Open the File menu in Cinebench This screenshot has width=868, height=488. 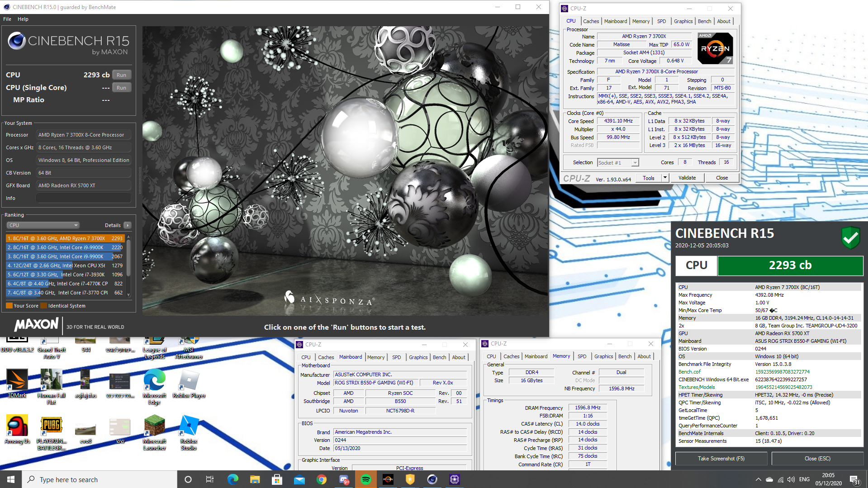pyautogui.click(x=7, y=19)
